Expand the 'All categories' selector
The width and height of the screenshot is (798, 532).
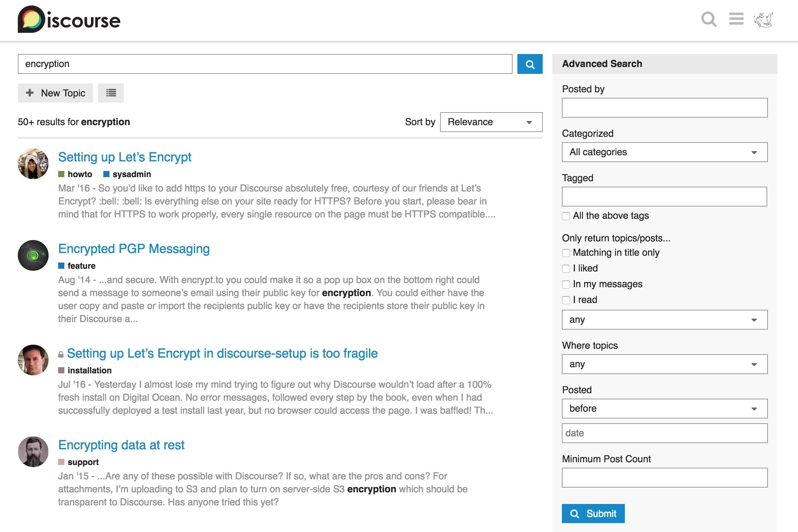(x=664, y=152)
